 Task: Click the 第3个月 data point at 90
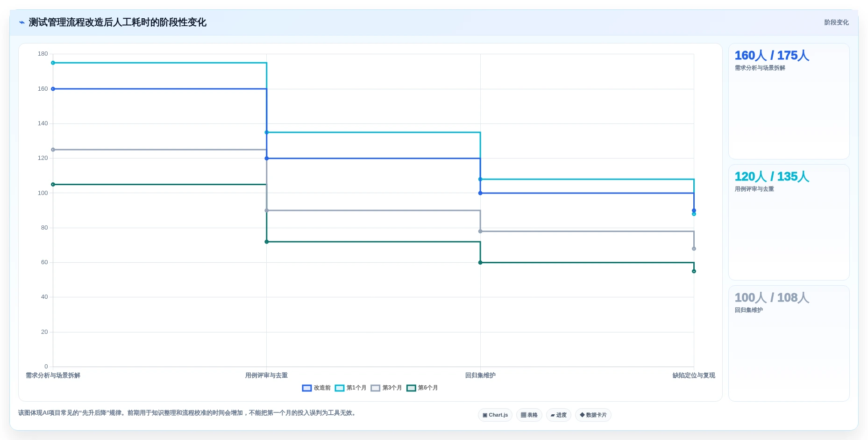(x=267, y=210)
